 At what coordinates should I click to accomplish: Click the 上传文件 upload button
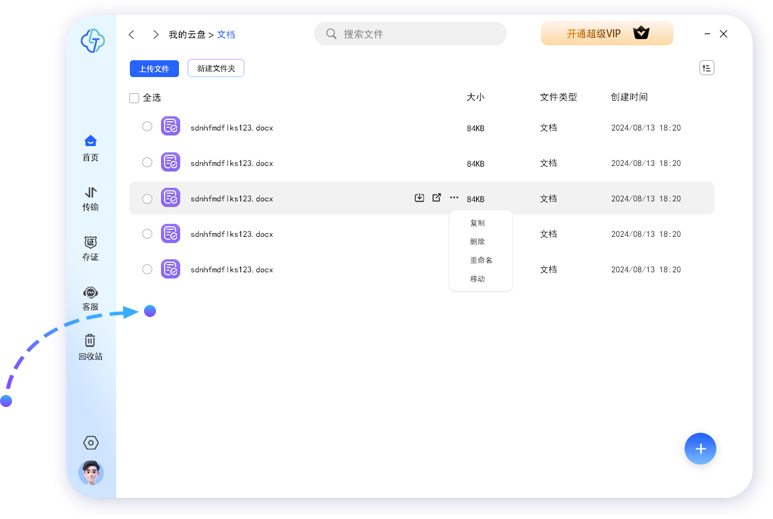154,69
